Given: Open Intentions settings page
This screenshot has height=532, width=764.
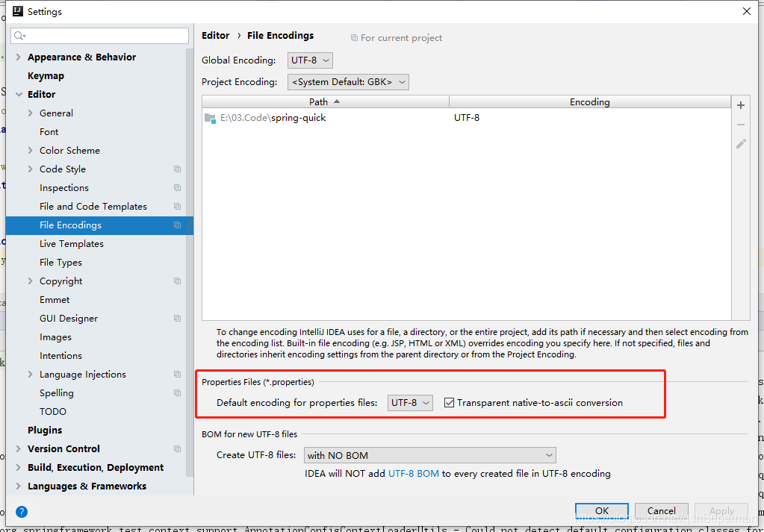Looking at the screenshot, I should tap(60, 356).
